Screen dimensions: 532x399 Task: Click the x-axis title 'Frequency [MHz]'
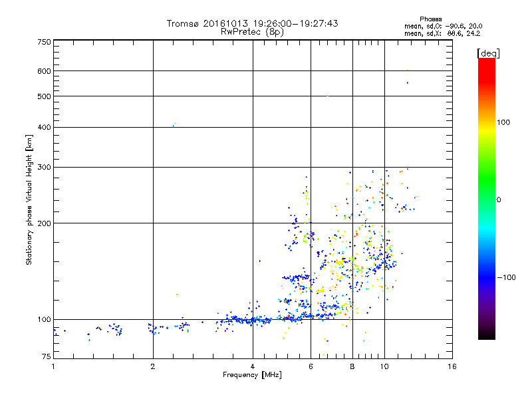[252, 375]
